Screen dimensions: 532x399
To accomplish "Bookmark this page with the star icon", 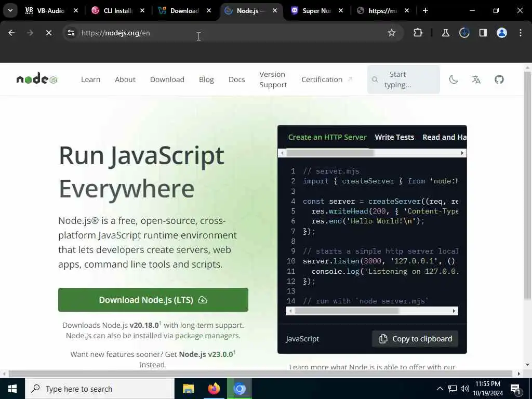I will pyautogui.click(x=392, y=33).
